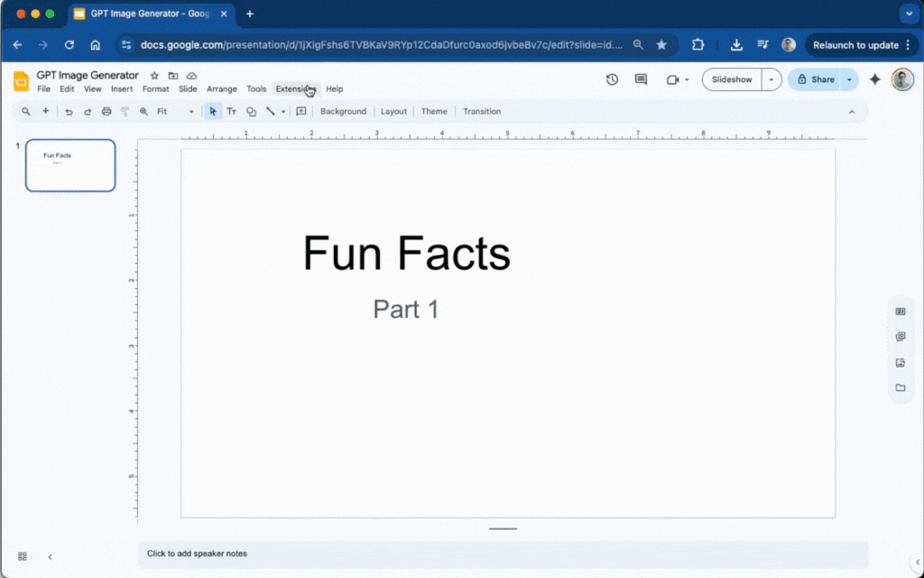Select the Text box tool
This screenshot has width=924, height=578.
[231, 112]
